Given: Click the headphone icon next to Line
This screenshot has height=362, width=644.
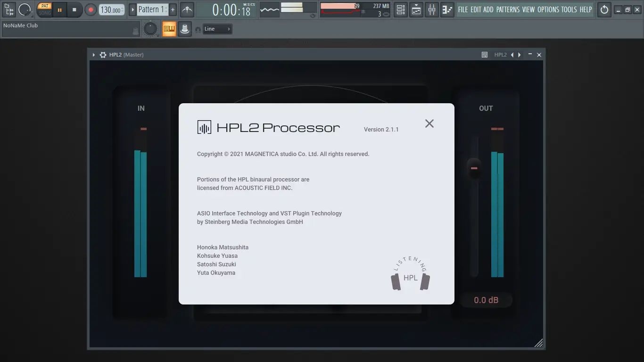Looking at the screenshot, I should click(x=198, y=29).
